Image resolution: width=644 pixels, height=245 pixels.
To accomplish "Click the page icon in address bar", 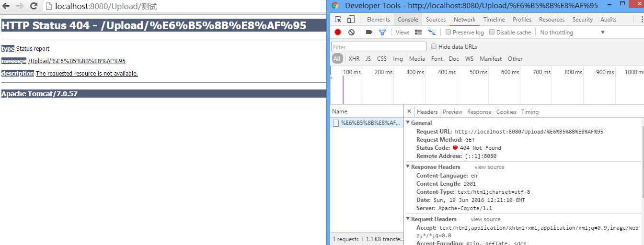I will coord(49,6).
